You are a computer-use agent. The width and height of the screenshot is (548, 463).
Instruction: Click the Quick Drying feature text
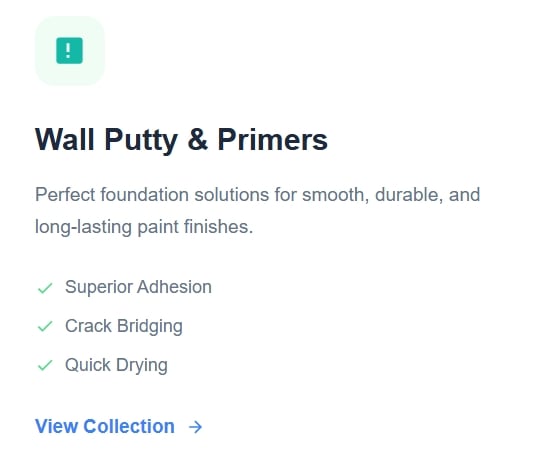click(x=116, y=366)
